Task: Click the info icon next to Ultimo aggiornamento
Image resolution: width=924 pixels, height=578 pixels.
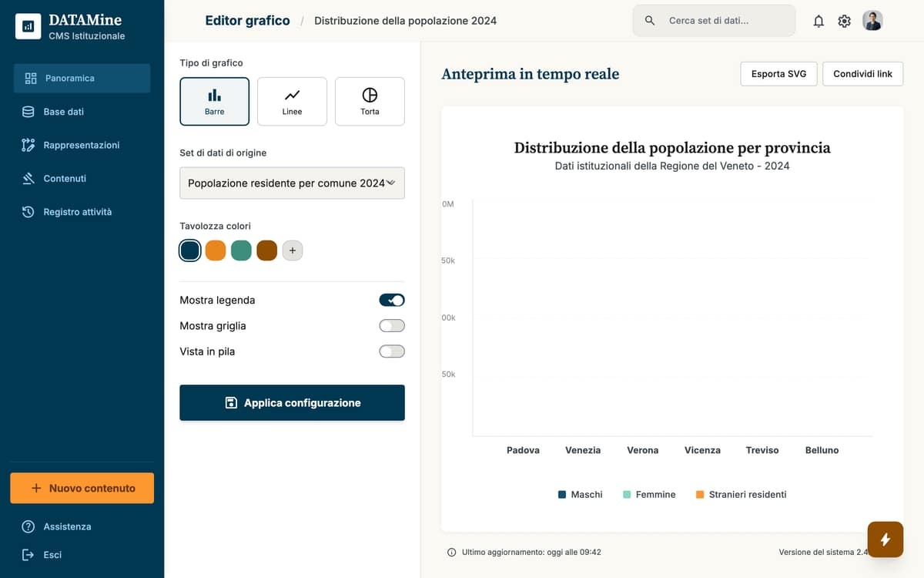Action: (x=451, y=553)
